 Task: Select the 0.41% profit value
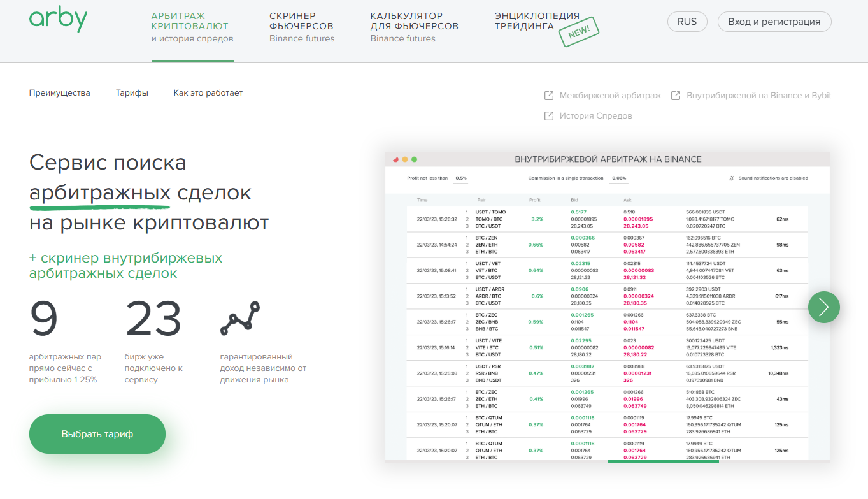pos(536,399)
